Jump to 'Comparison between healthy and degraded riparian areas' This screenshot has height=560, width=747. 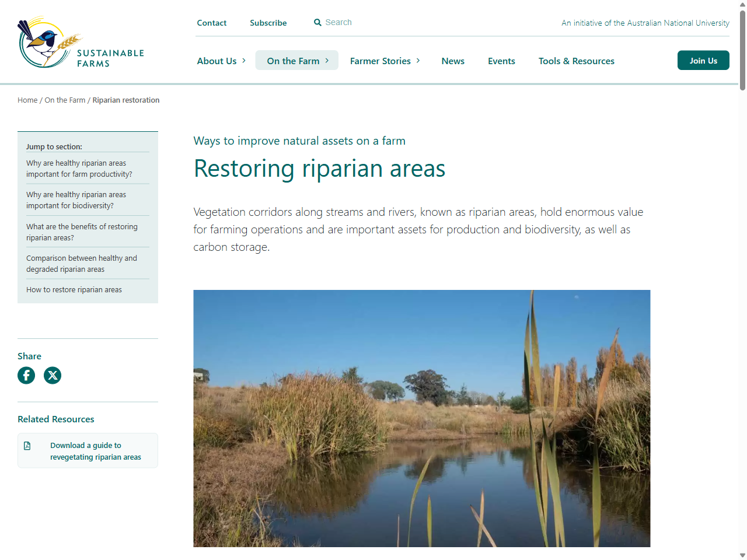pos(82,263)
